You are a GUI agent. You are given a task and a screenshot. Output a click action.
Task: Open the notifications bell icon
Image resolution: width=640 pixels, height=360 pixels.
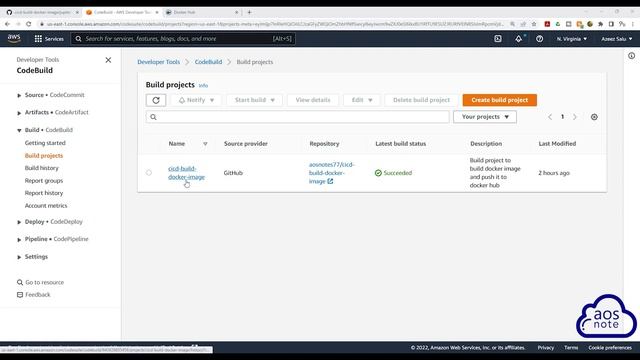[518, 39]
